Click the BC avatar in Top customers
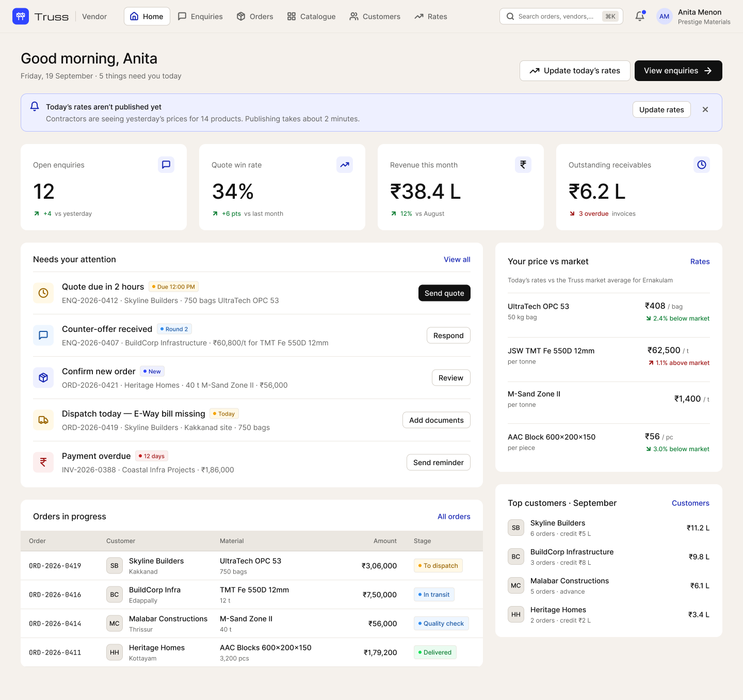Image resolution: width=743 pixels, height=700 pixels. click(516, 556)
